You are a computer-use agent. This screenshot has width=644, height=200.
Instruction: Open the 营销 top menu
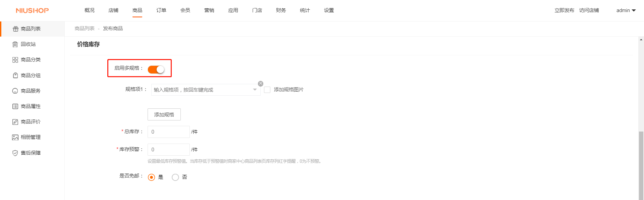coord(209,10)
